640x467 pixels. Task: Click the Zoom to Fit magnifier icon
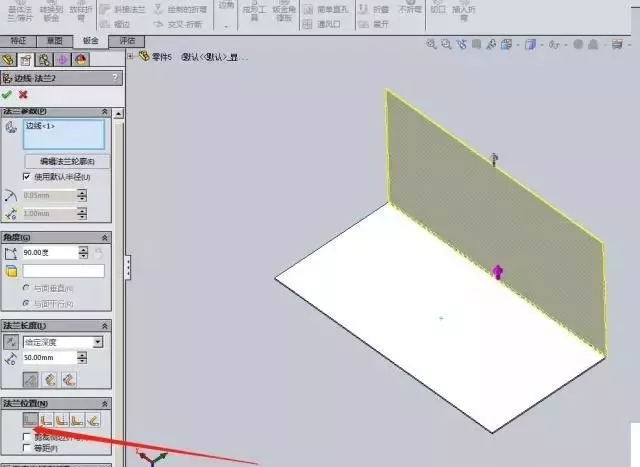431,44
